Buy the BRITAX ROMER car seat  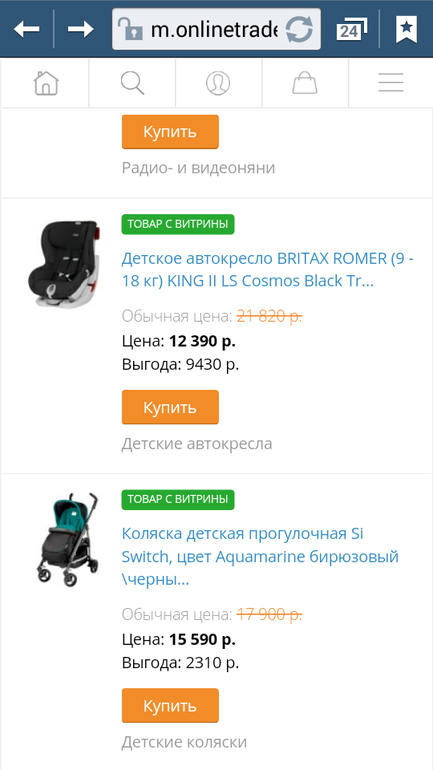click(x=170, y=407)
